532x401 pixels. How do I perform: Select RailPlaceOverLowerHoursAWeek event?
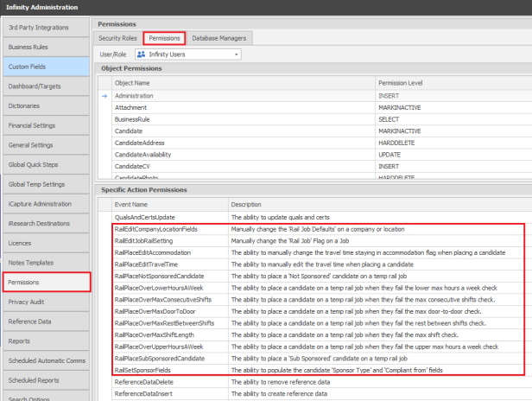tap(315, 288)
